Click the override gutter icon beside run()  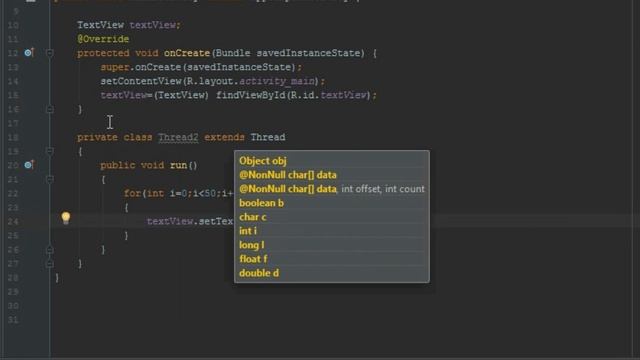point(29,165)
